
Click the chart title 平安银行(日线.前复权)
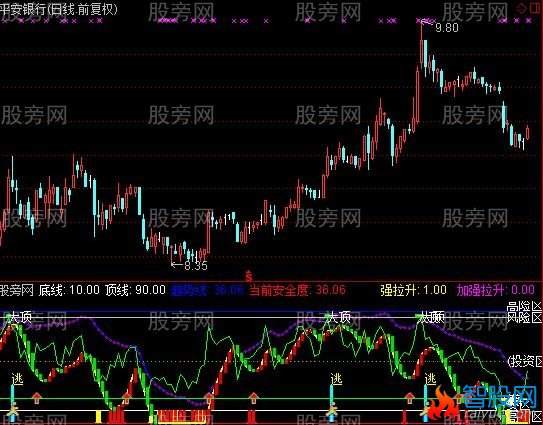pos(59,9)
